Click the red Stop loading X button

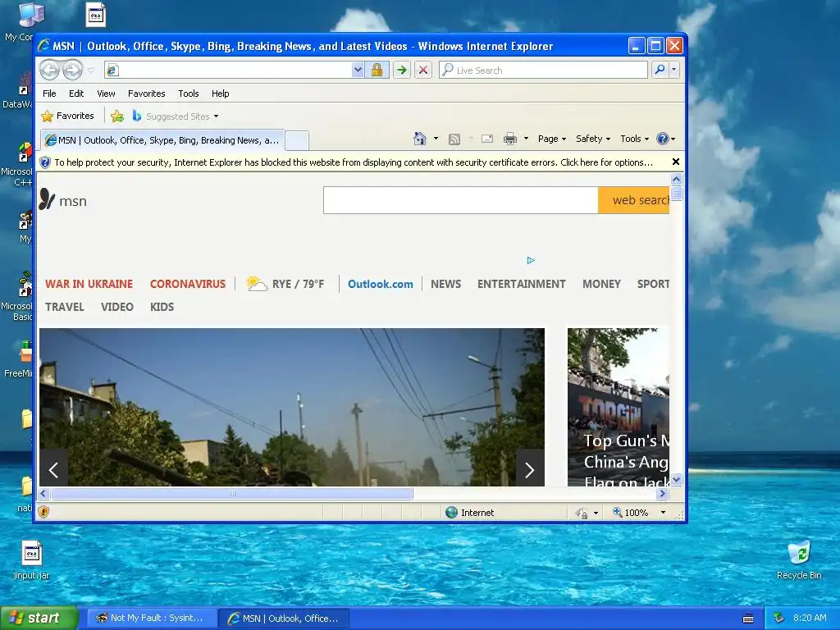pyautogui.click(x=422, y=70)
